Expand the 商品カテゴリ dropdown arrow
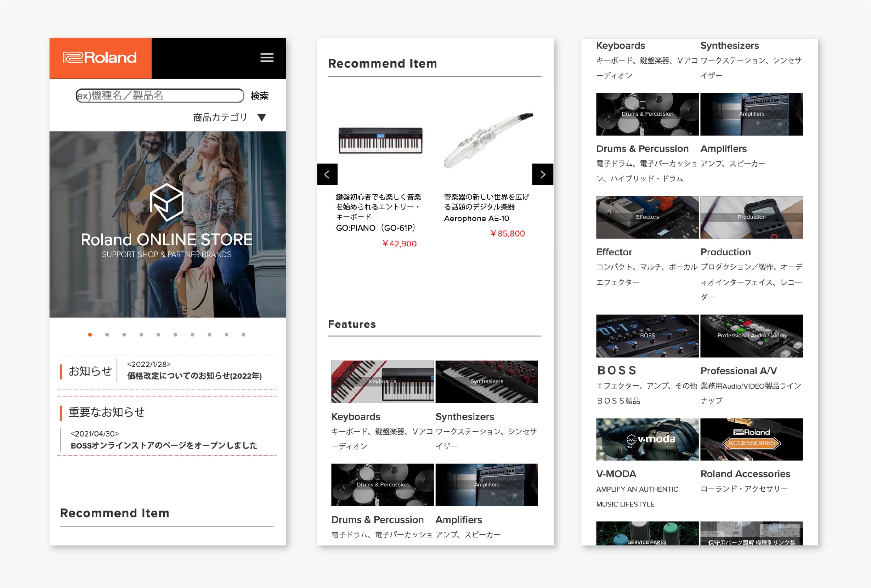Viewport: 871px width, 588px height. click(262, 118)
